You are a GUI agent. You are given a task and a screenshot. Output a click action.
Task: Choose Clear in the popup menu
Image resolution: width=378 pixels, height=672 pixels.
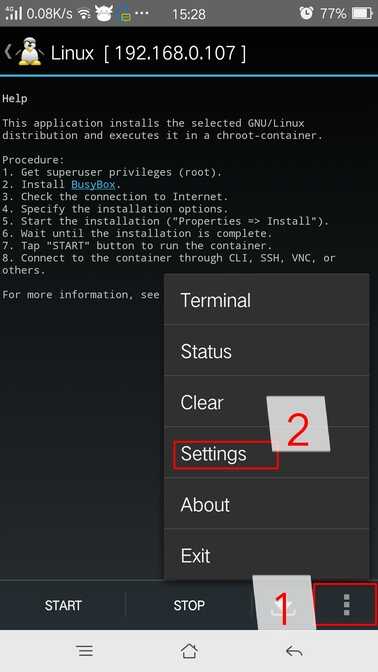click(x=267, y=402)
